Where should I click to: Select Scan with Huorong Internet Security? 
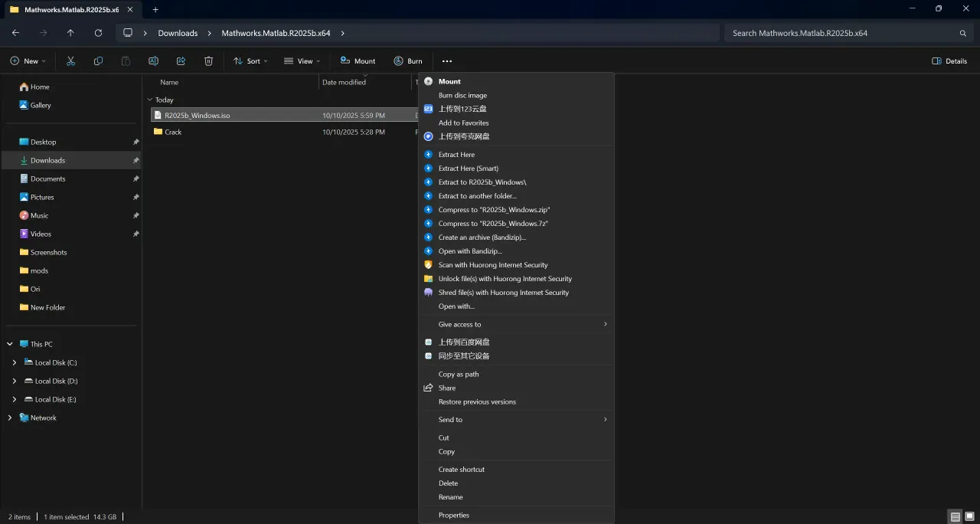pos(517,265)
